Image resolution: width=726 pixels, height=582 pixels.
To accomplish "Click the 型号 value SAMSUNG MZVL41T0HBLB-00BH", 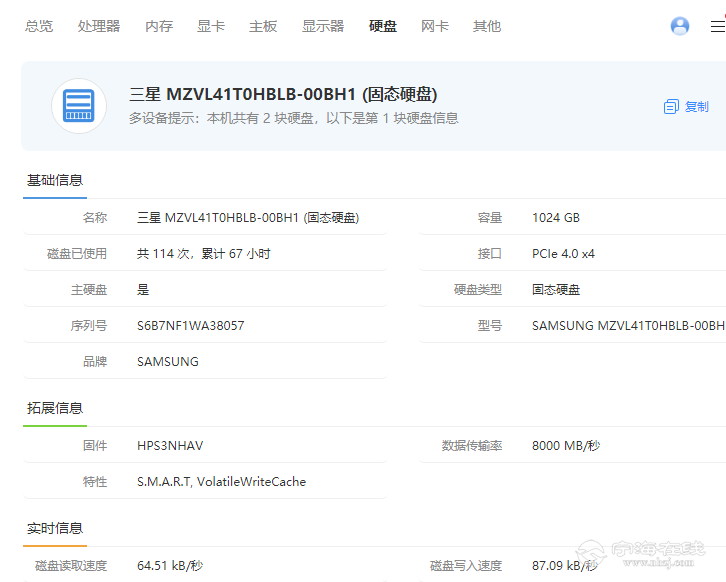I will [628, 325].
